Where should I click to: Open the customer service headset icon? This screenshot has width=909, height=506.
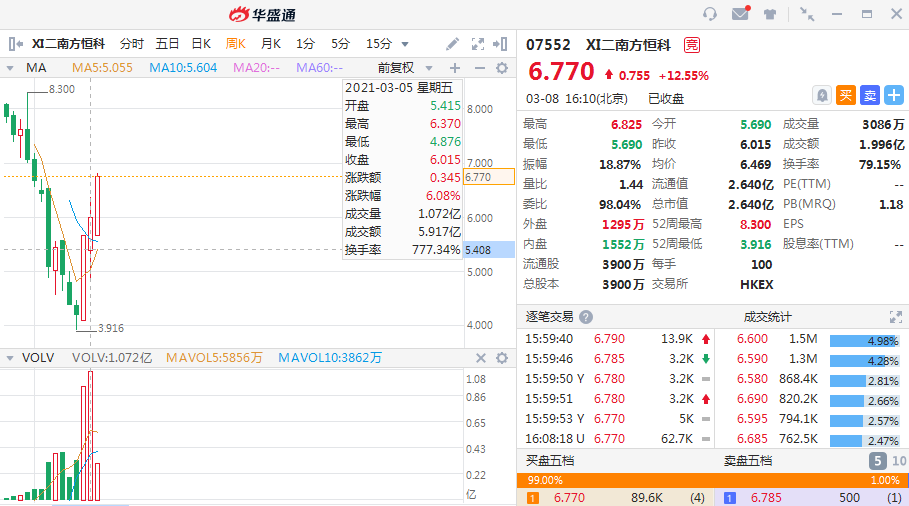pyautogui.click(x=710, y=14)
